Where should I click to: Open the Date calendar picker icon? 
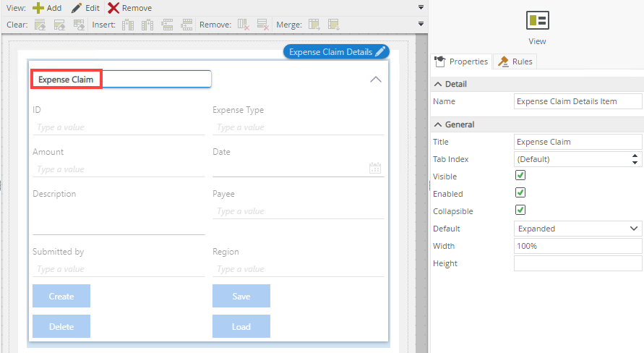click(375, 168)
